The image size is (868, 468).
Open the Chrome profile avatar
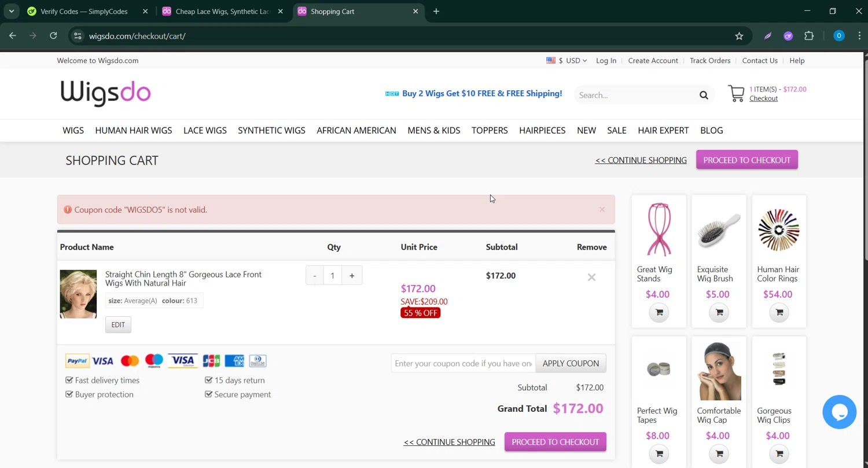coord(838,36)
